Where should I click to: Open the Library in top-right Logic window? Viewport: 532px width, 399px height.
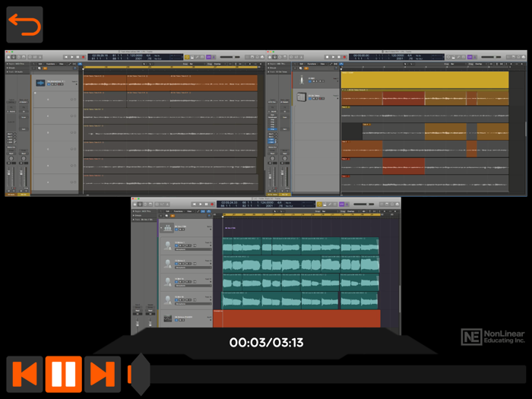(270, 57)
